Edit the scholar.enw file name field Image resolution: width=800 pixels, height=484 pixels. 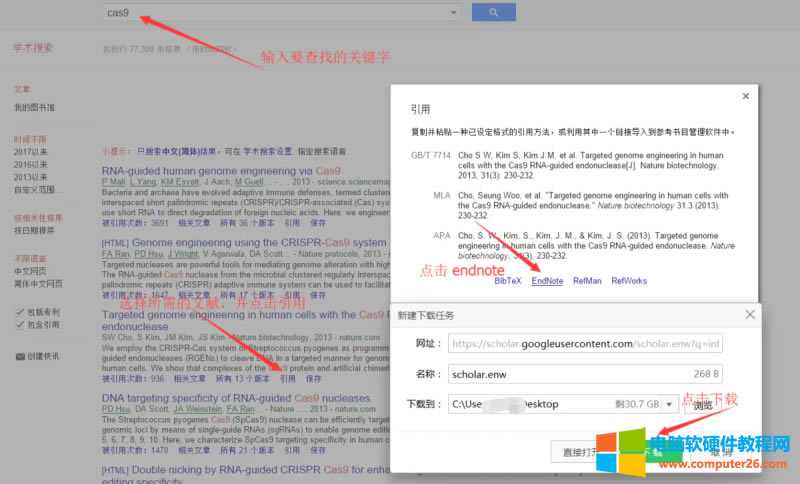pos(583,373)
